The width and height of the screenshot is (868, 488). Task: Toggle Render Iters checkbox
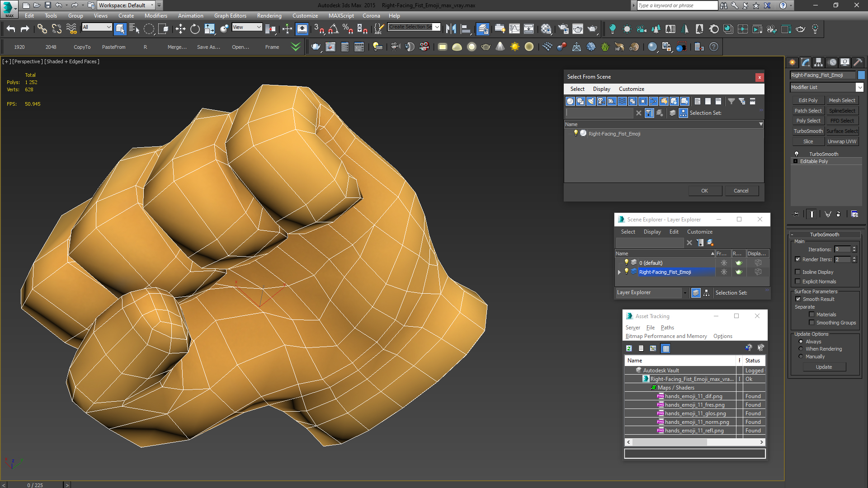point(798,259)
